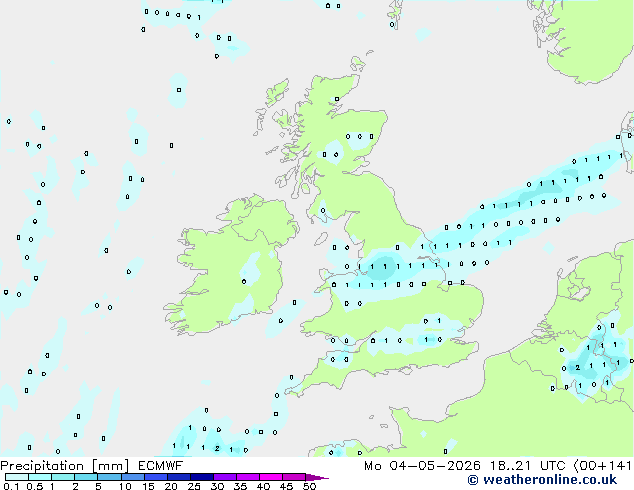Click the date text "Mo 04-05-2026"
Viewport: 634px width, 490px height.
click(x=422, y=466)
